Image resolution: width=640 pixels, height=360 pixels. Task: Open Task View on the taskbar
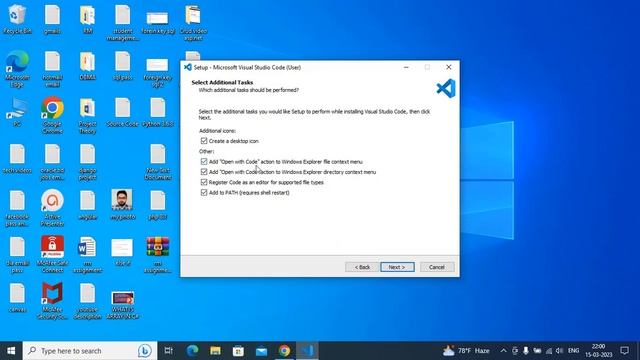click(x=169, y=351)
